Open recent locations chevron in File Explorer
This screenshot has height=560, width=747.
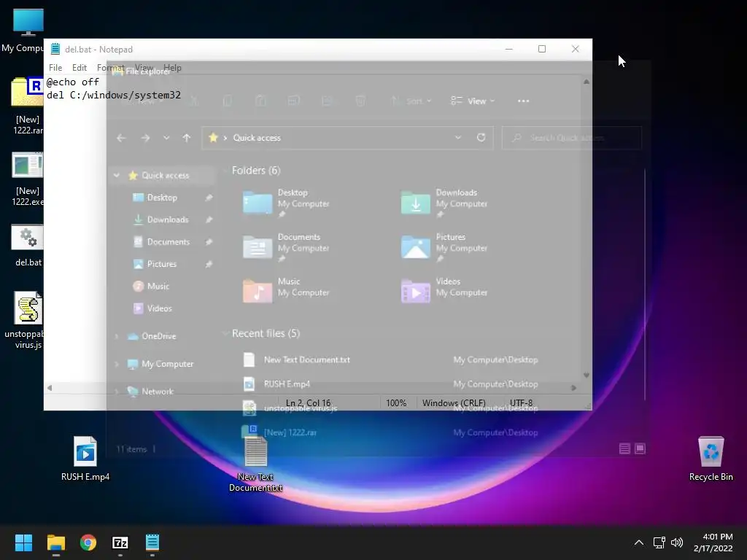tap(166, 138)
